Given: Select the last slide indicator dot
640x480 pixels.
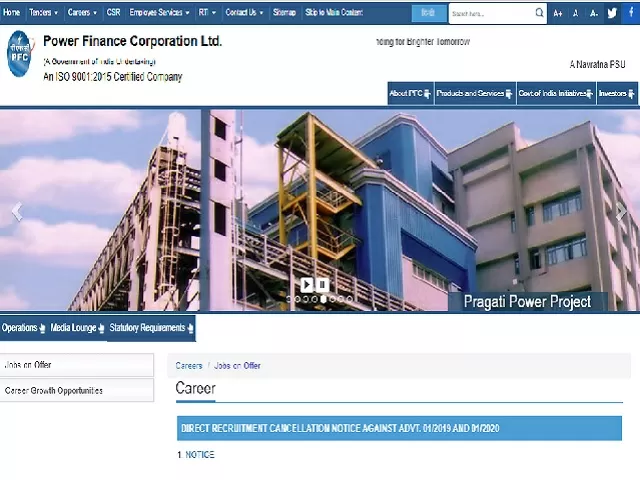Looking at the screenshot, I should click(349, 299).
